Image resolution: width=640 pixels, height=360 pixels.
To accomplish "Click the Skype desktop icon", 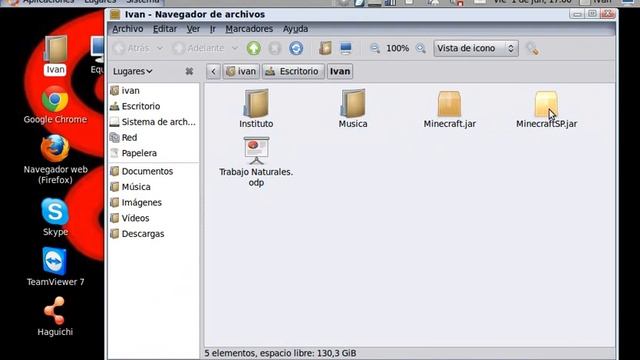I will (55, 217).
